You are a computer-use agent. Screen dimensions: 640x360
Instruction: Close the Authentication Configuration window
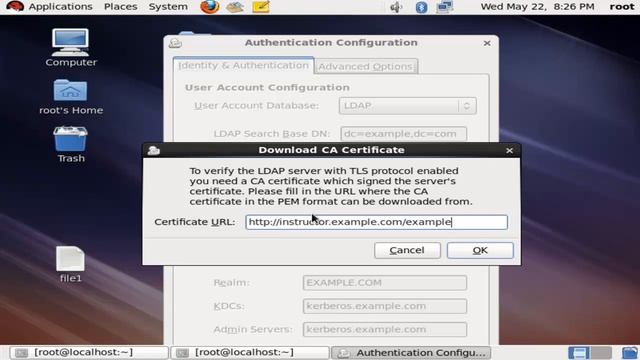click(487, 43)
